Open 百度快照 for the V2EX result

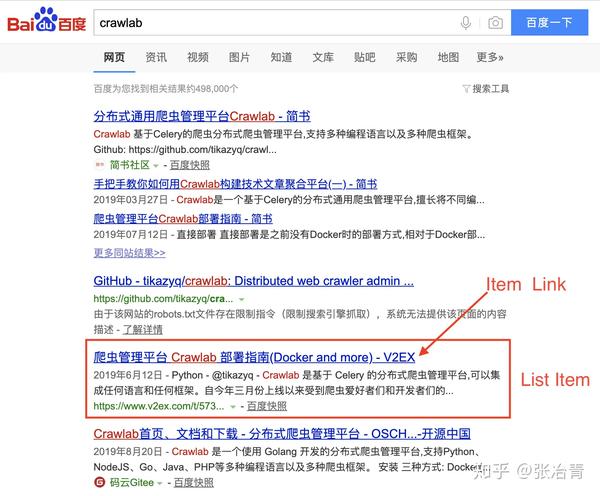click(267, 406)
